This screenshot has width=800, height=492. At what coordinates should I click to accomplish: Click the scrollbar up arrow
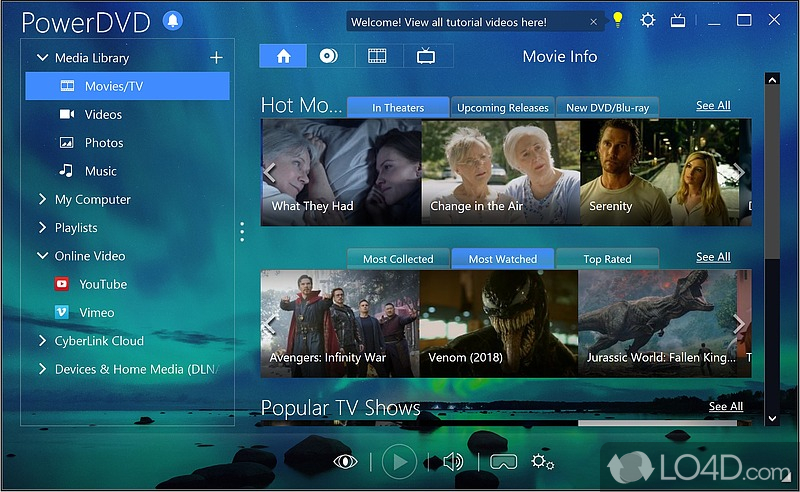772,80
